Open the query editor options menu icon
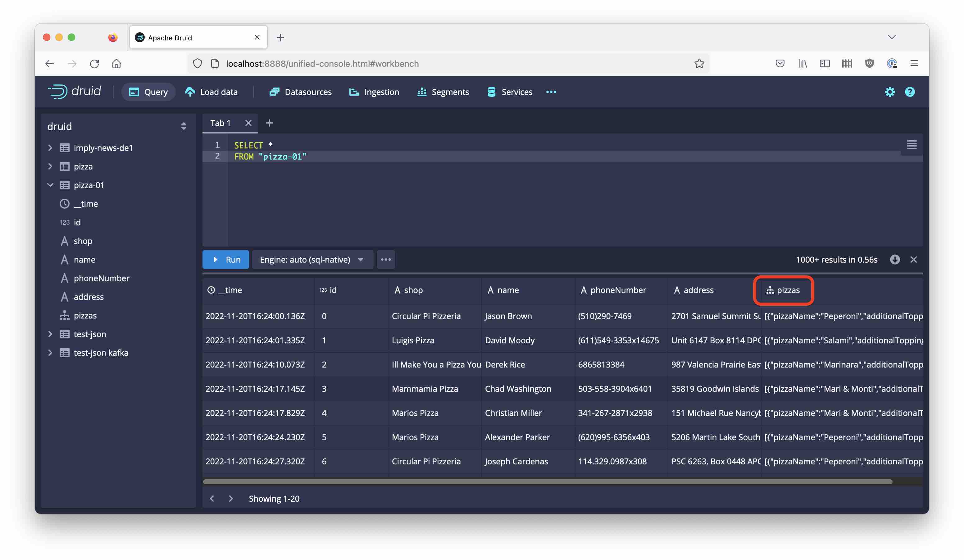This screenshot has height=560, width=964. coord(912,145)
